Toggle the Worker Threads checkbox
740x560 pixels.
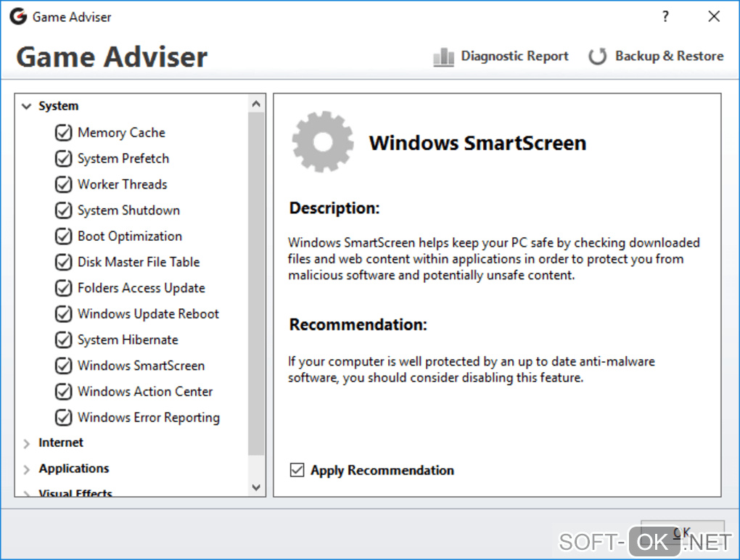tap(63, 184)
